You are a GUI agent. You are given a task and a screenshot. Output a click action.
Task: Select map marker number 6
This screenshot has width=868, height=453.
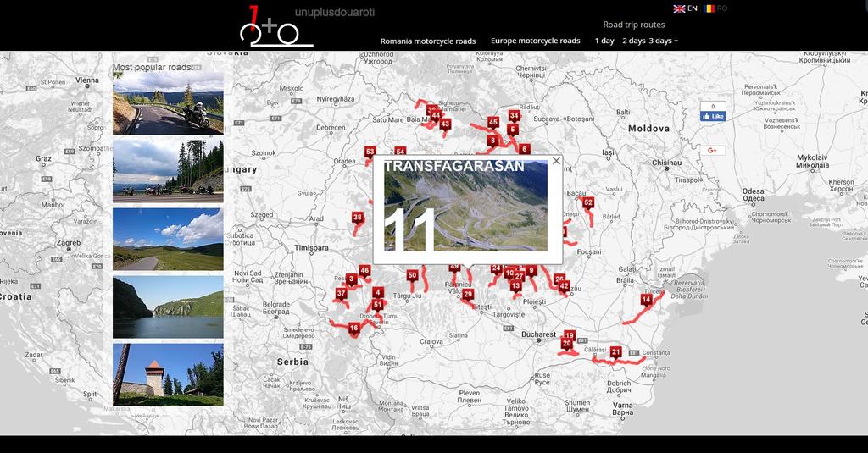(524, 149)
